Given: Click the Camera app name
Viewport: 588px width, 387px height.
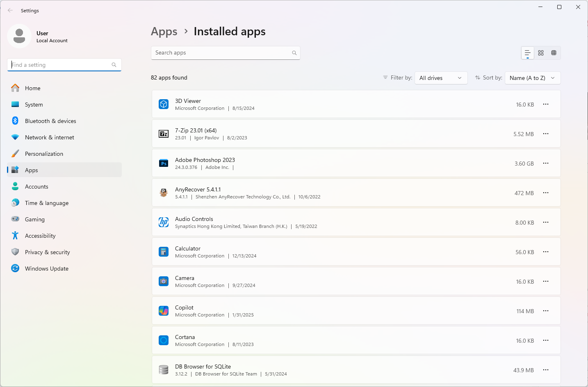Looking at the screenshot, I should click(185, 278).
